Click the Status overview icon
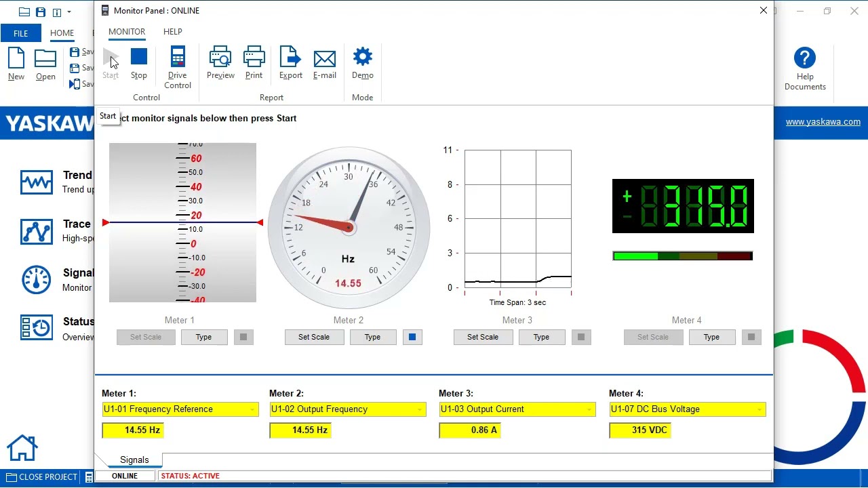868x488 pixels. click(37, 327)
